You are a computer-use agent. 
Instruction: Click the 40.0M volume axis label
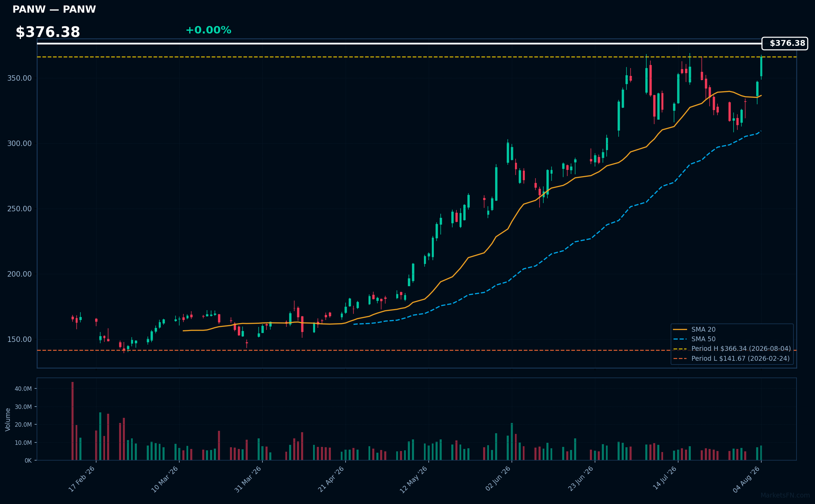[23, 389]
